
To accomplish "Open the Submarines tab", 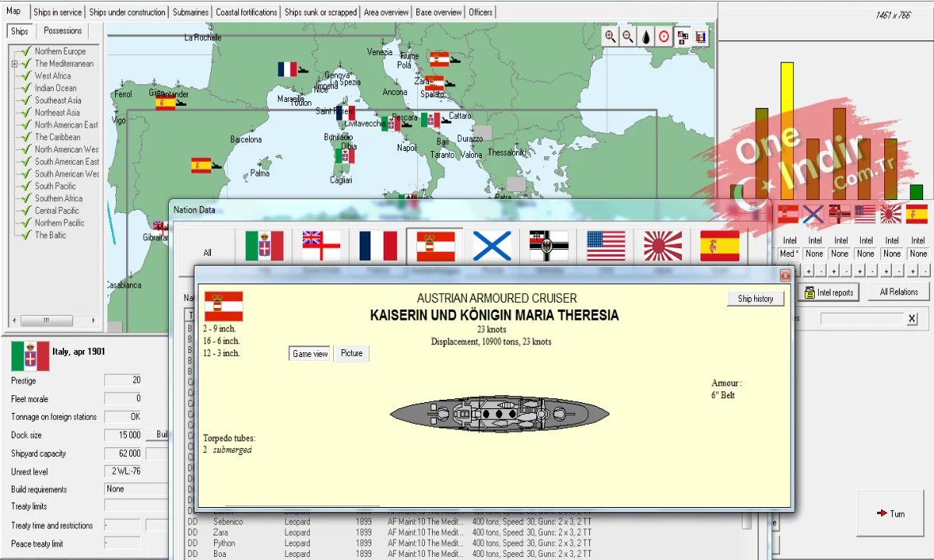I will 191,12.
